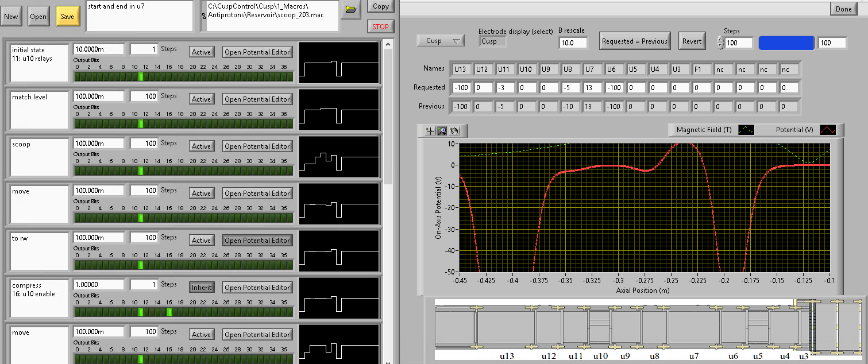Click the U11 Requested value field
The width and height of the screenshot is (868, 364).
point(506,88)
